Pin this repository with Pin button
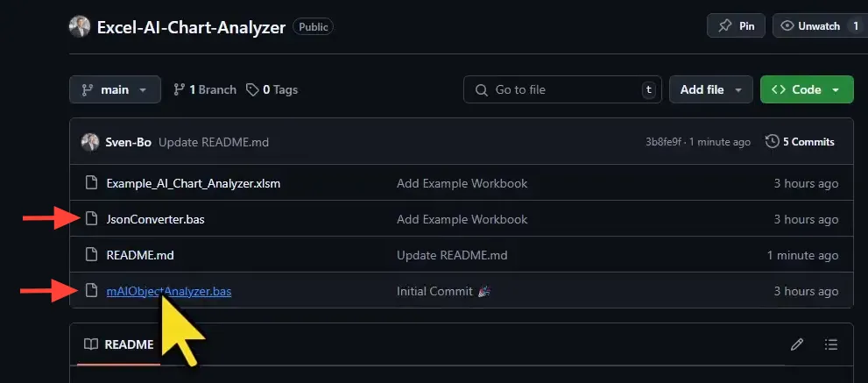Viewport: 868px width, 383px height. coord(736,26)
